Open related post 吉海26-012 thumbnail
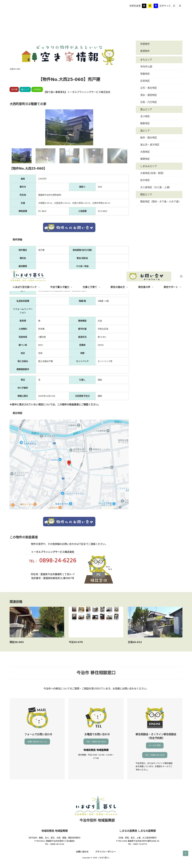 155,622
